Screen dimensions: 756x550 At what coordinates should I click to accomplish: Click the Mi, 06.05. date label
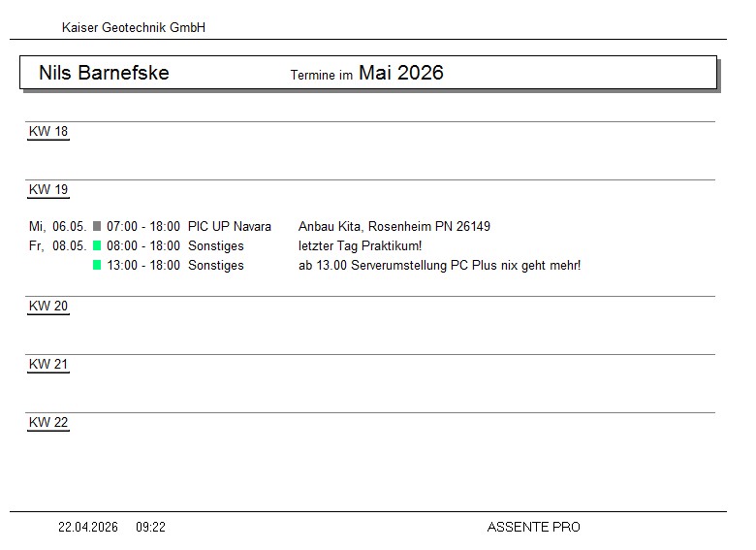point(58,227)
